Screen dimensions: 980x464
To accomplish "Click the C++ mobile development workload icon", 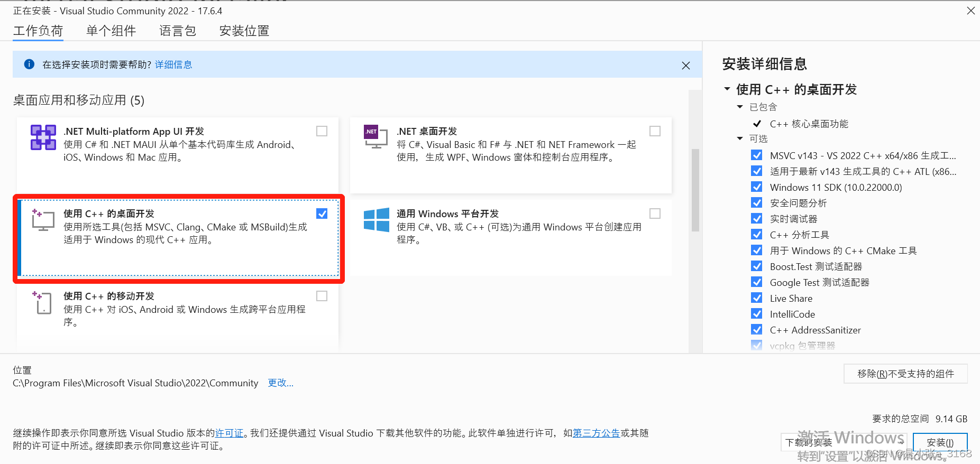I will click(42, 302).
